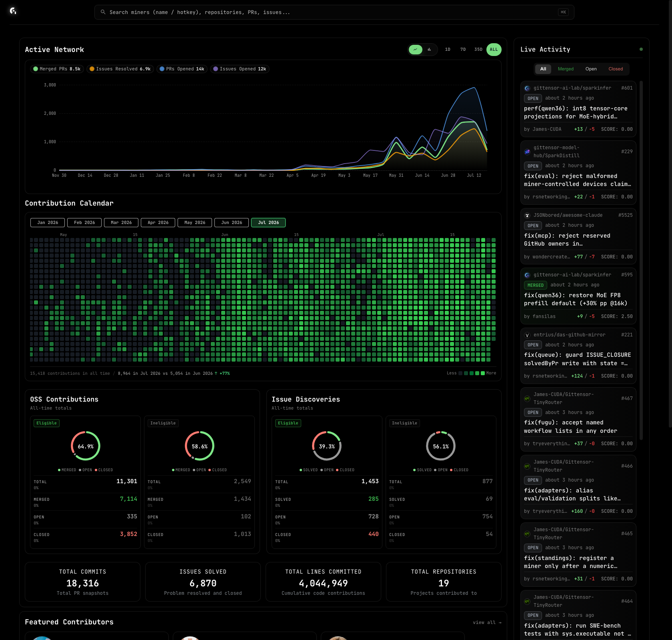Click the Issues Solved stat card
Screen dimensions: 672x640
pyautogui.click(x=203, y=582)
